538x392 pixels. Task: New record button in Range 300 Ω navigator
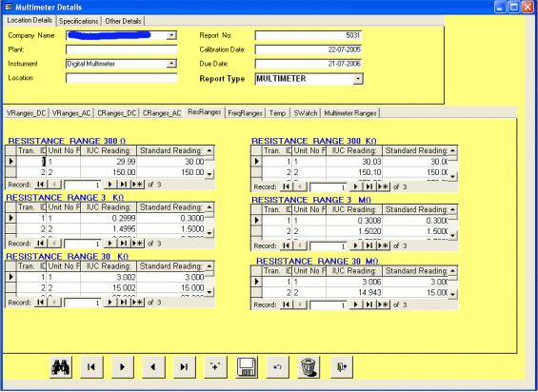(137, 185)
